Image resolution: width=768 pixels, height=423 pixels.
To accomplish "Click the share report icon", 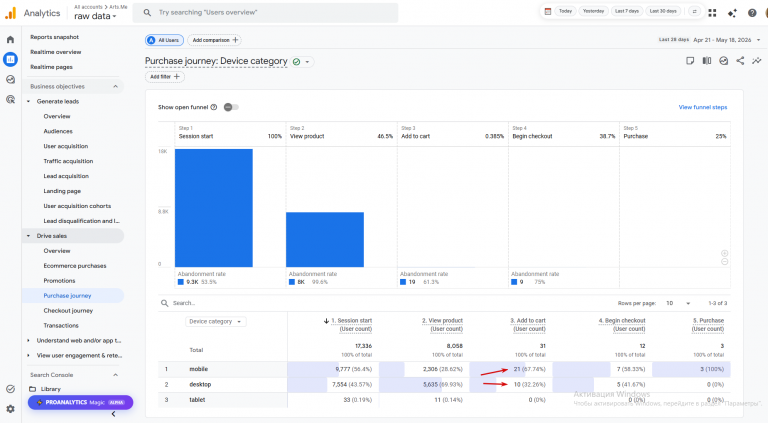I will click(740, 61).
